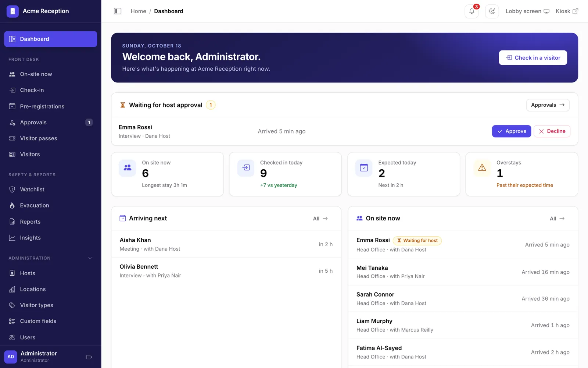Select Mei Tanaka in On site now
588x368 pixels.
tap(463, 272)
